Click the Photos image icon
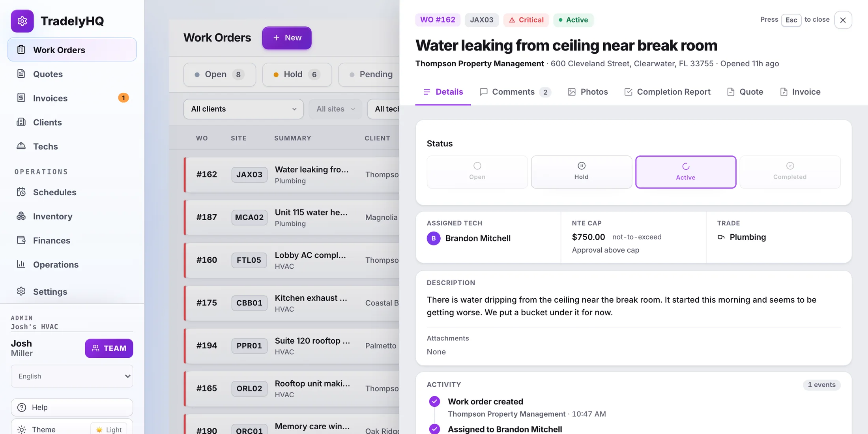The width and height of the screenshot is (868, 434). point(572,92)
